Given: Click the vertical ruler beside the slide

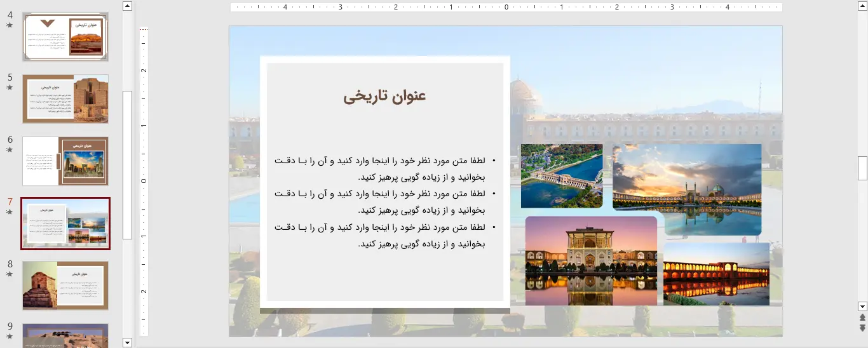Looking at the screenshot, I should pos(144,181).
